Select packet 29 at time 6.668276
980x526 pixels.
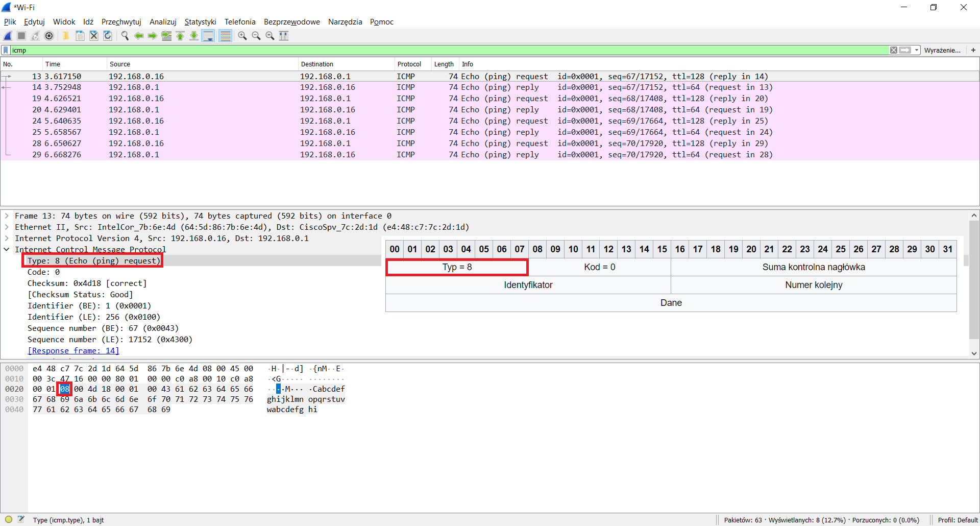[490, 155]
